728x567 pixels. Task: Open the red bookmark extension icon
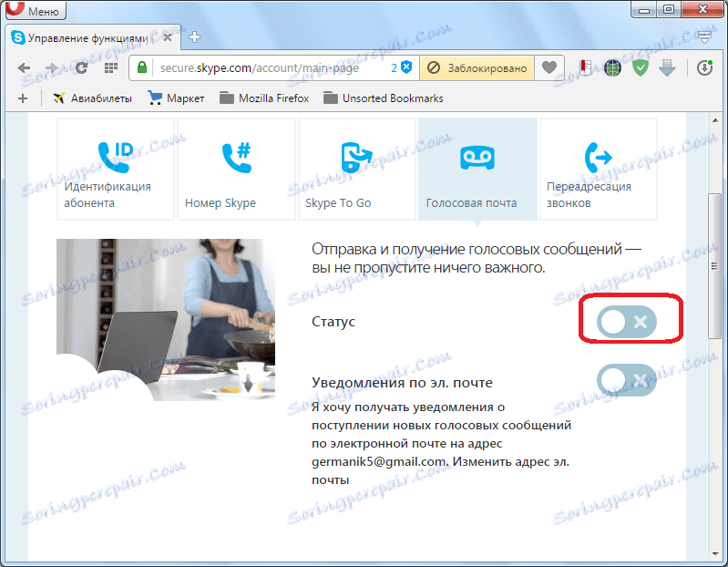tap(586, 67)
